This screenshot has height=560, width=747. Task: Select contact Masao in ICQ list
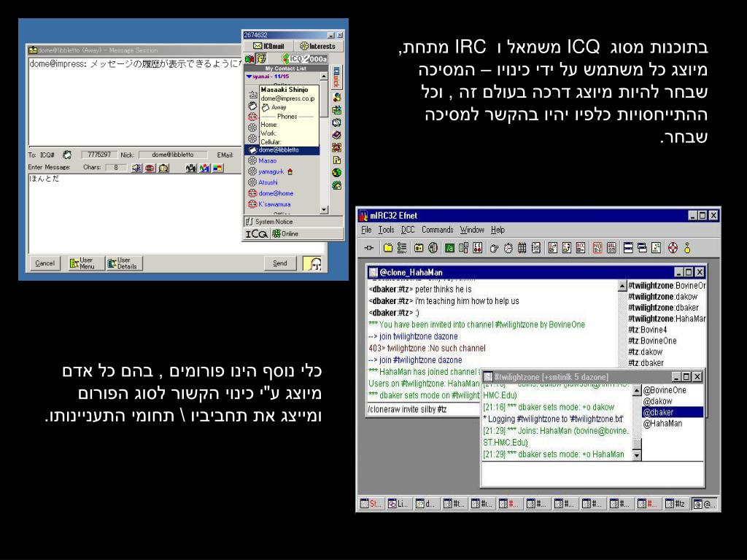[267, 160]
